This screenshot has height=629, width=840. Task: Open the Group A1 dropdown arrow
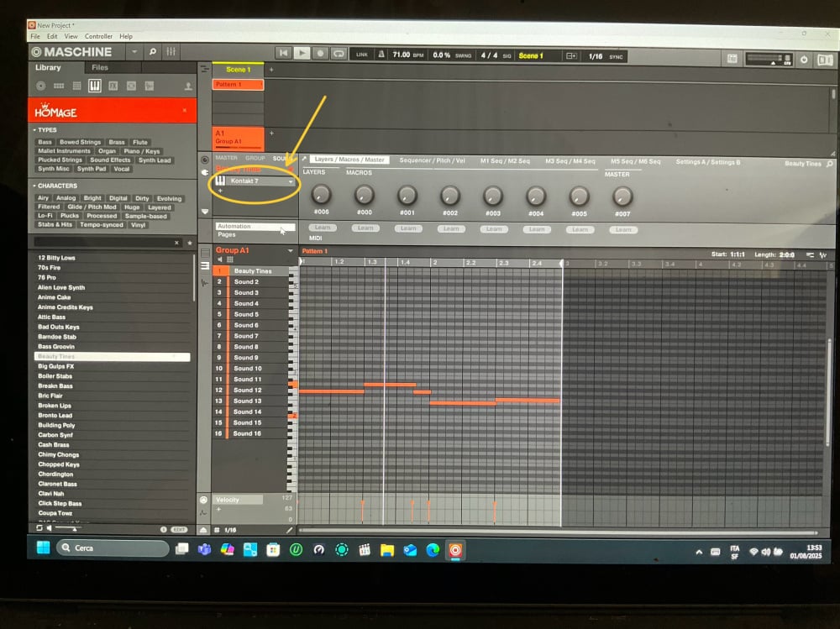tap(291, 251)
